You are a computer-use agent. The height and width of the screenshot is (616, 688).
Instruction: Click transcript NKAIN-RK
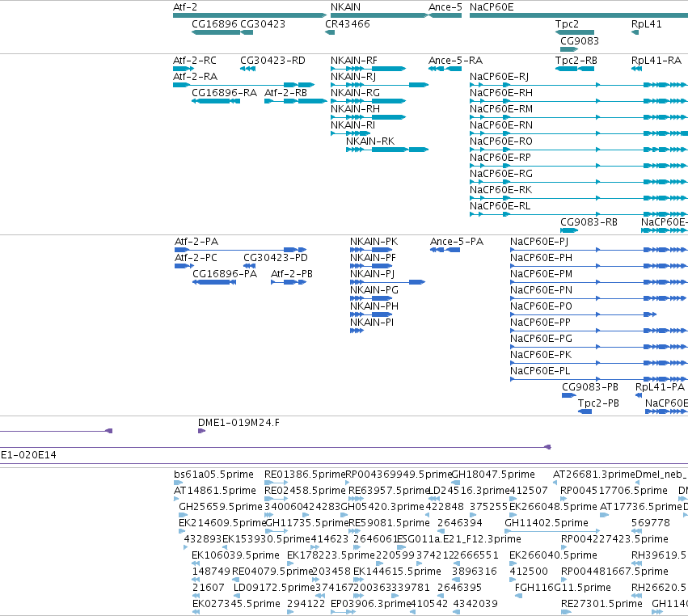(x=387, y=150)
